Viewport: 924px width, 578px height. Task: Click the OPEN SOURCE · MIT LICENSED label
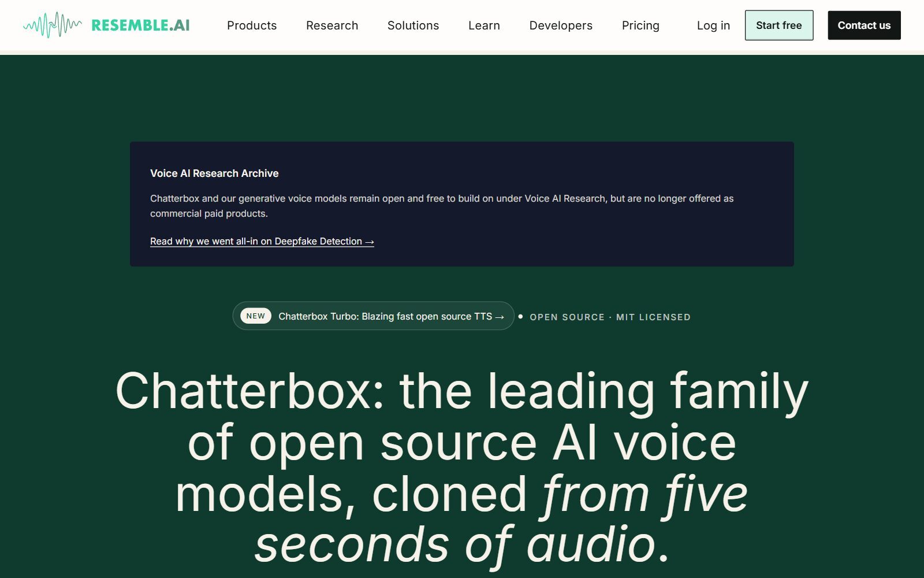(x=610, y=317)
